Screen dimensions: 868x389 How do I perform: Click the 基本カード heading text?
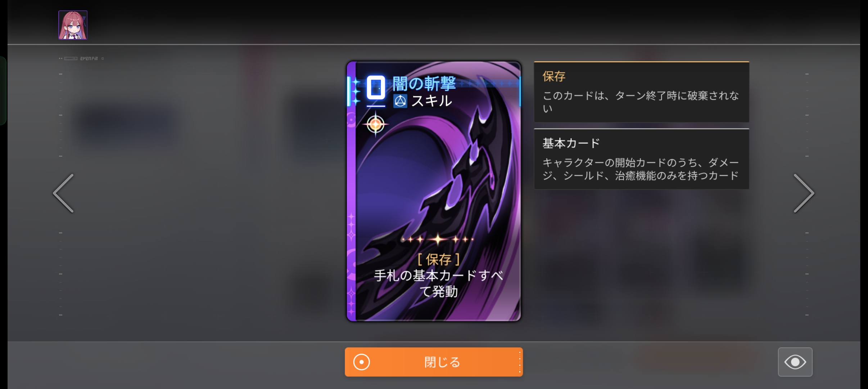[571, 143]
